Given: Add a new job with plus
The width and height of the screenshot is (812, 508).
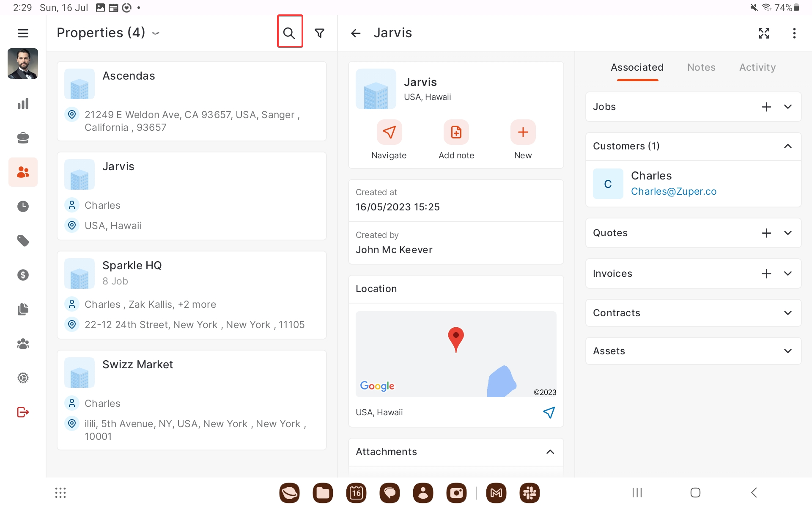Looking at the screenshot, I should pos(766,107).
